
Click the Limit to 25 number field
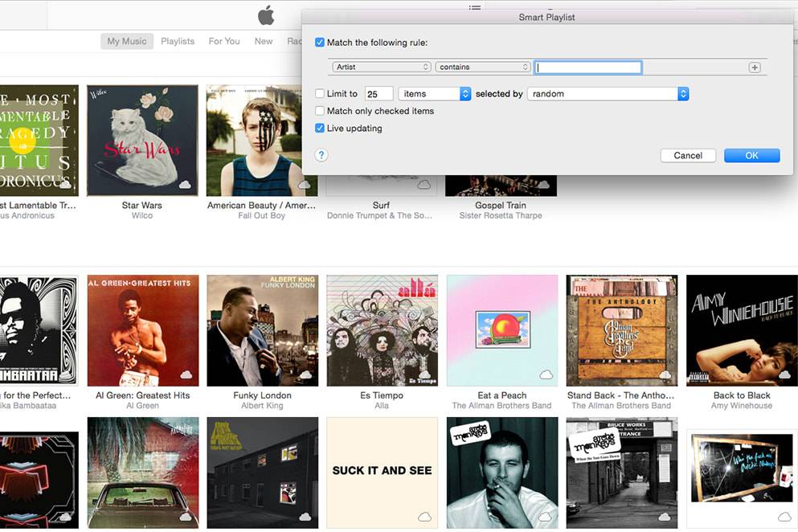379,94
